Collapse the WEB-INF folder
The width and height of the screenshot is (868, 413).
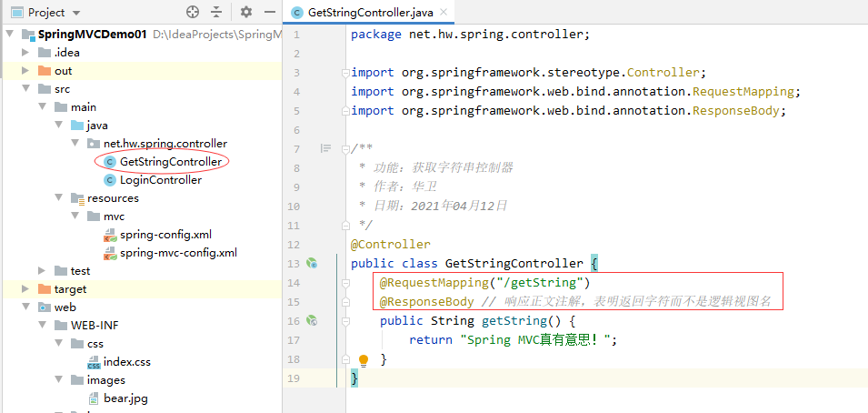42,326
